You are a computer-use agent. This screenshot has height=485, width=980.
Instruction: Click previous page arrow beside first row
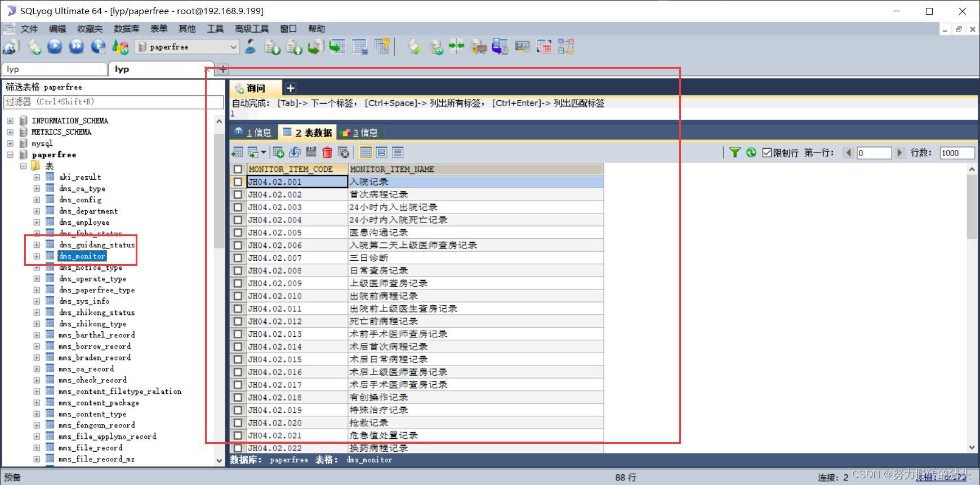pyautogui.click(x=849, y=153)
